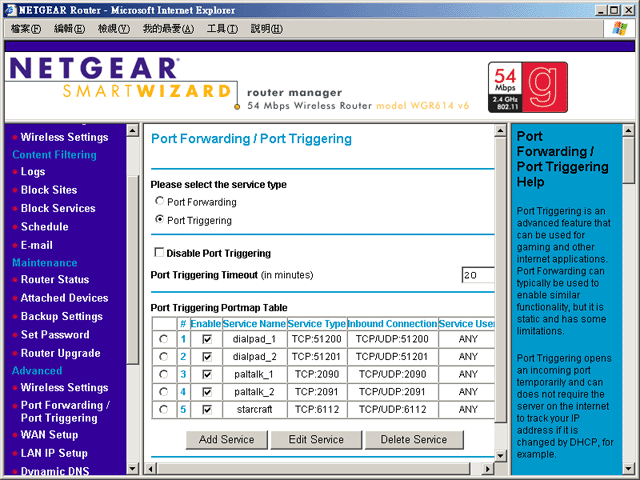Image resolution: width=640 pixels, height=480 pixels.
Task: Uncheck Enable checkbox for starcraft
Action: pyautogui.click(x=207, y=409)
